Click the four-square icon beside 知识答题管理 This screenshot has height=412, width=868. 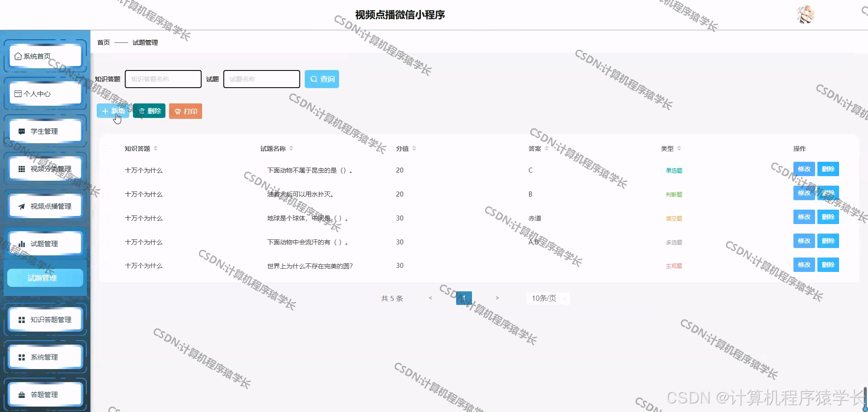pyautogui.click(x=21, y=320)
